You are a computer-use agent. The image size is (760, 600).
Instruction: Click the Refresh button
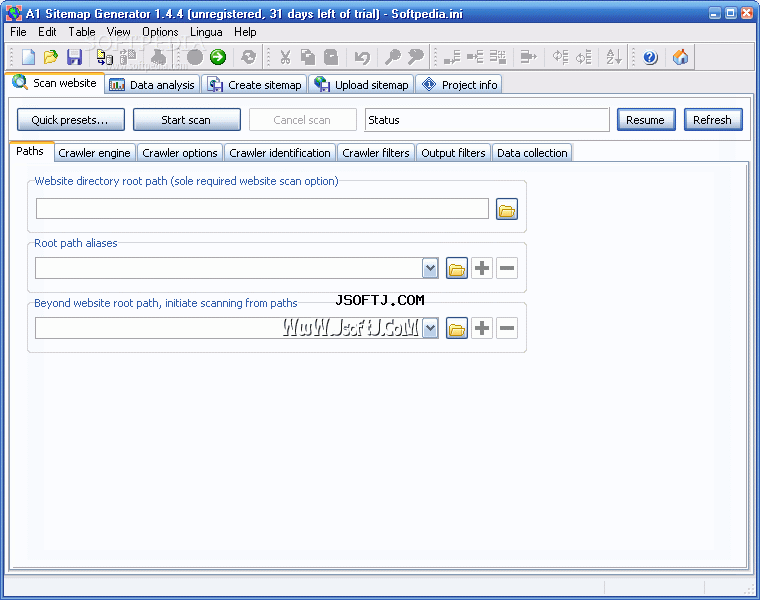click(712, 120)
